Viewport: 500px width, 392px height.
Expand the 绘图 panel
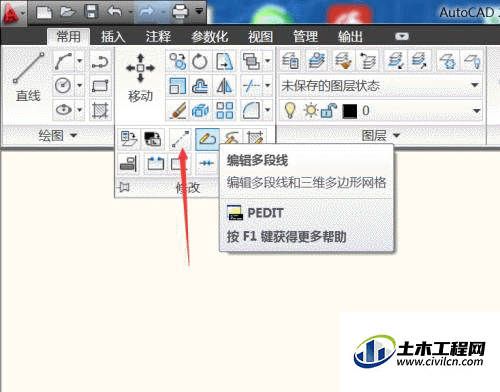pos(57,135)
